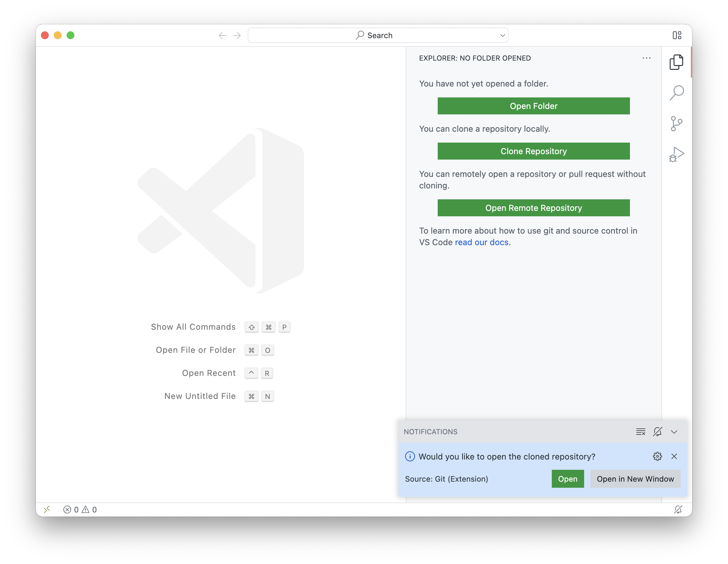Open the Search view
The width and height of the screenshot is (728, 564).
676,93
